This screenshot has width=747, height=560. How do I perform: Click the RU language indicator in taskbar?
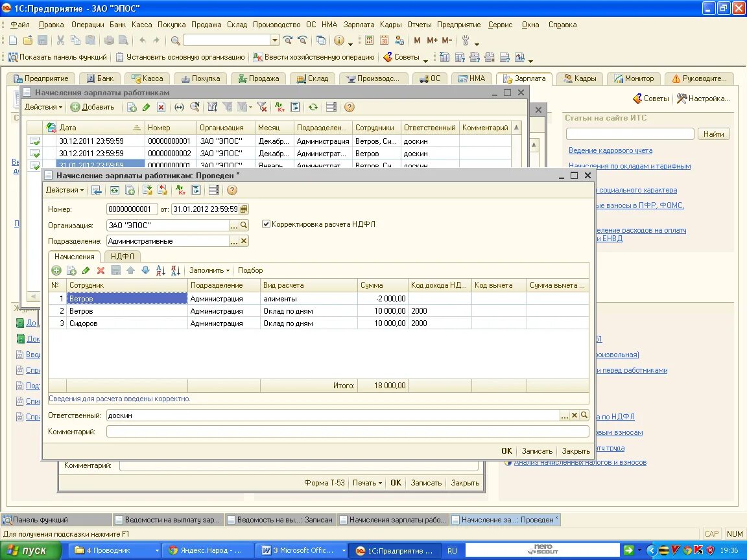452,550
